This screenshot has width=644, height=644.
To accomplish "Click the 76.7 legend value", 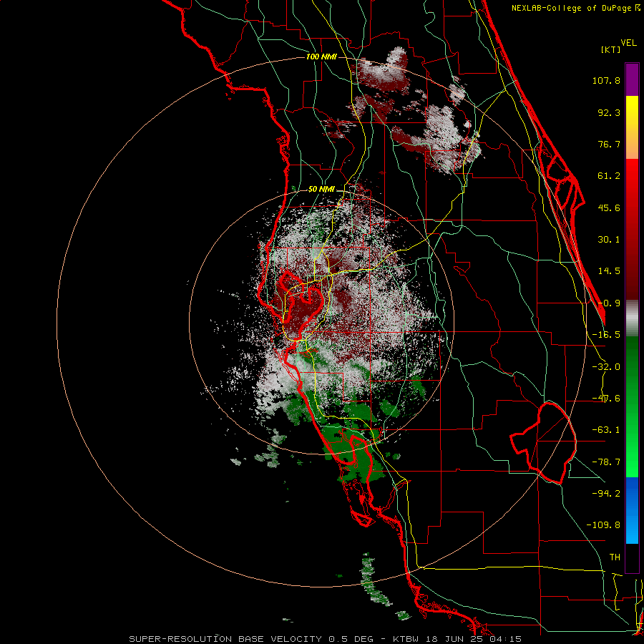I will pyautogui.click(x=609, y=144).
